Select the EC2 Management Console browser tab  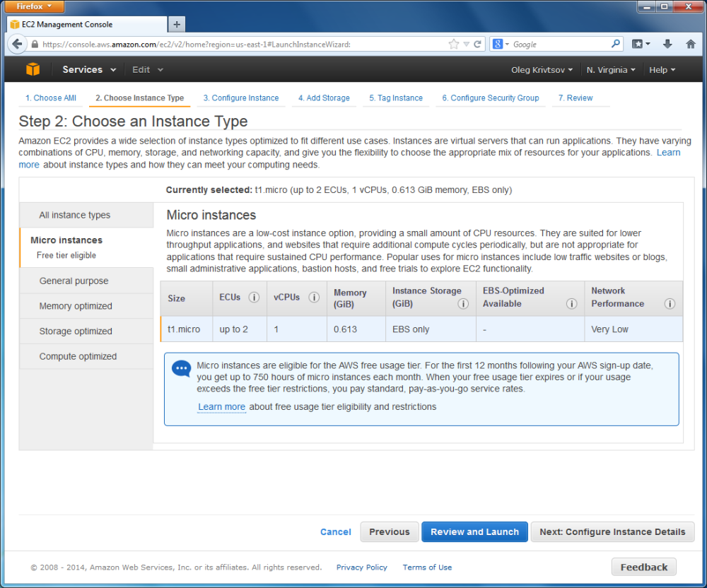[x=87, y=24]
